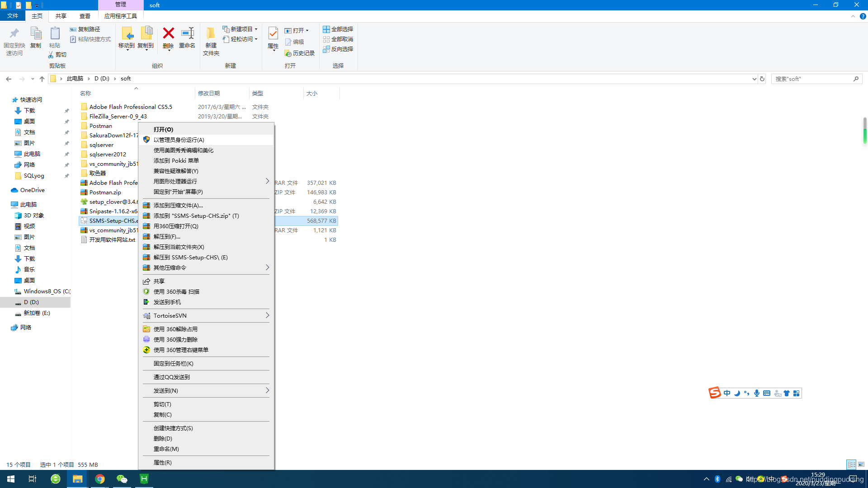Choose Run as administrator menu entry
The width and height of the screenshot is (868, 488).
[x=179, y=140]
